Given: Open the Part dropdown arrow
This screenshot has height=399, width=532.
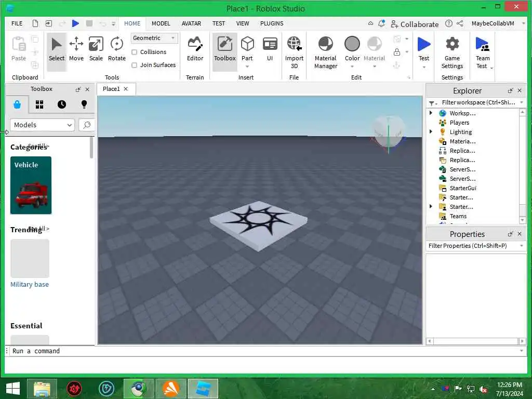Looking at the screenshot, I should point(247,66).
